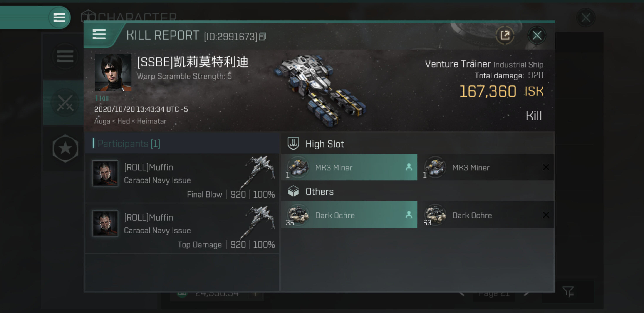Close the Kill Report window
Screen dimensions: 644x313
point(537,35)
